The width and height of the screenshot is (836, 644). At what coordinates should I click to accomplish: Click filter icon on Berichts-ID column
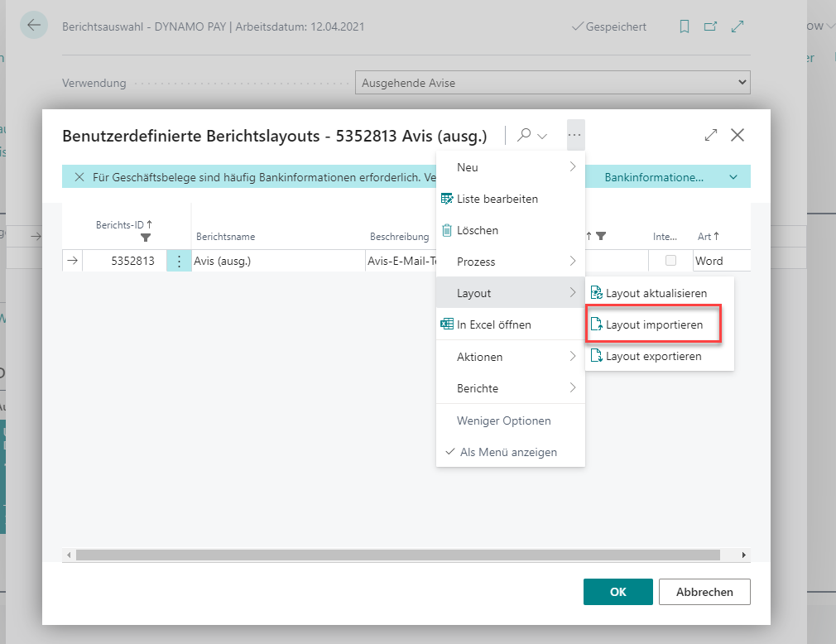[146, 238]
